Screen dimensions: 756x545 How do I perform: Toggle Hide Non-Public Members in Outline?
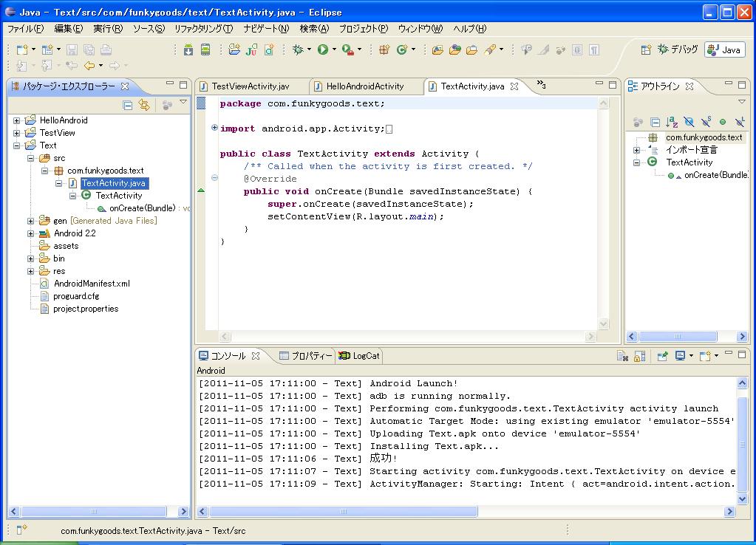click(x=722, y=122)
